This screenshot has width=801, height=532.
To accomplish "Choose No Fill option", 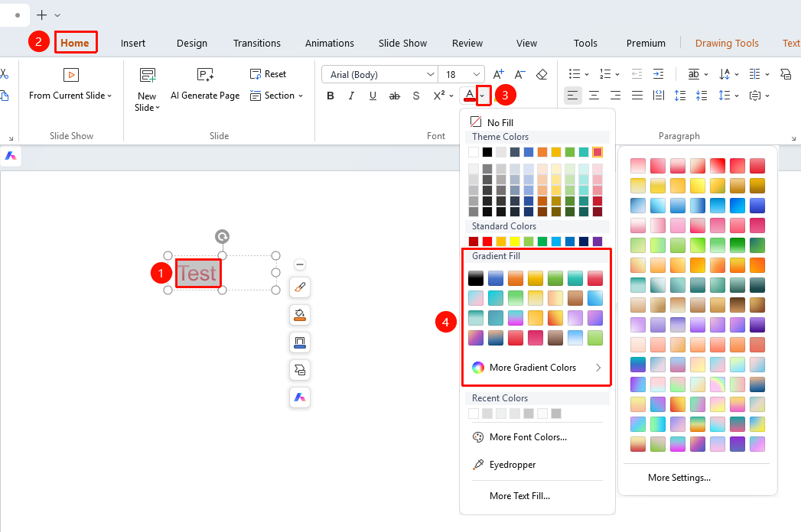I will pos(491,122).
